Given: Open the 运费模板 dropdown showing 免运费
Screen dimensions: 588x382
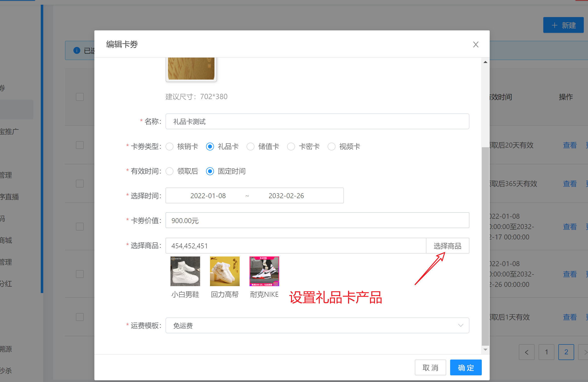Looking at the screenshot, I should tap(317, 325).
